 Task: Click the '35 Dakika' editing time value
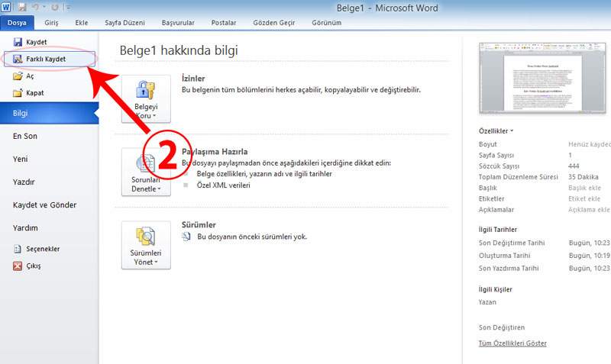click(x=583, y=177)
